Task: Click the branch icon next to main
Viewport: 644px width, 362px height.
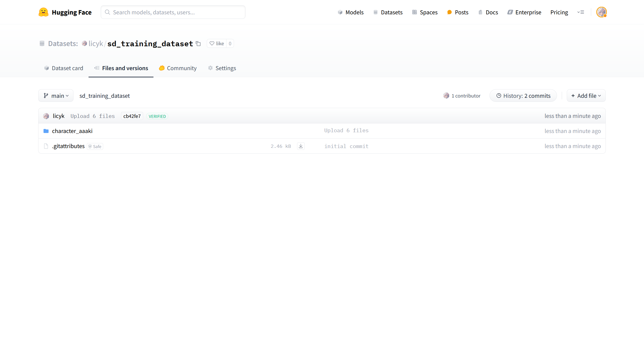Action: (x=46, y=96)
